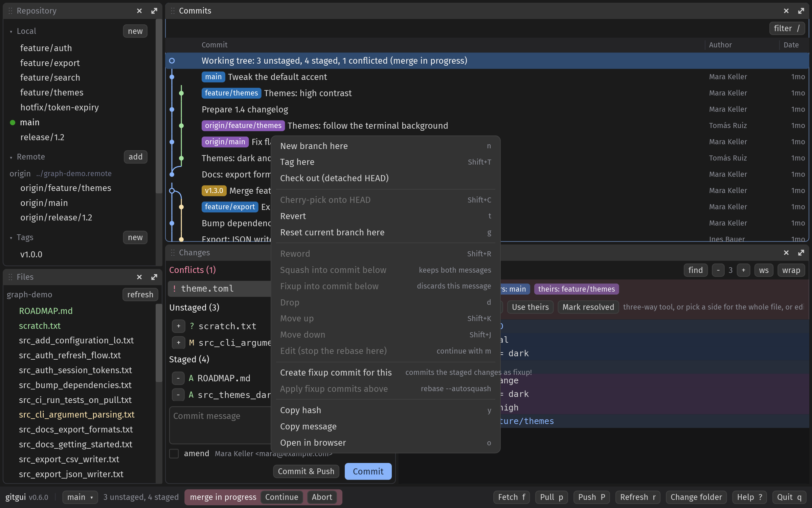Open Change folder
This screenshot has height=508, width=812.
tap(696, 497)
